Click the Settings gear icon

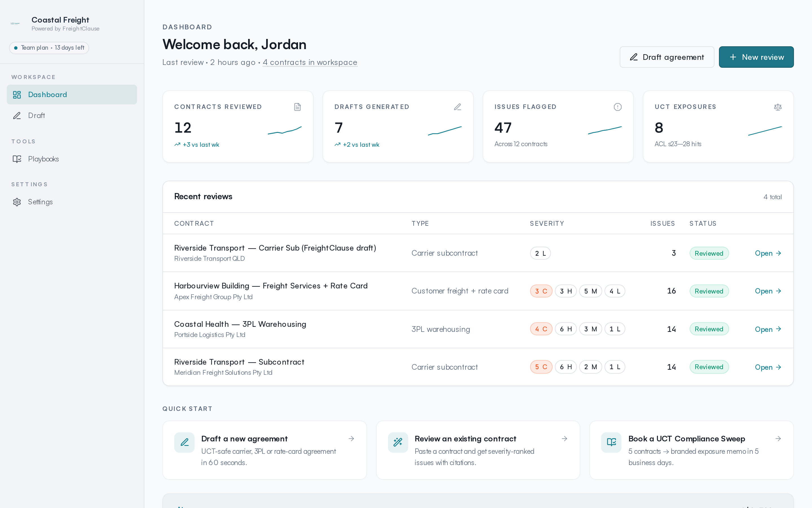coord(17,202)
